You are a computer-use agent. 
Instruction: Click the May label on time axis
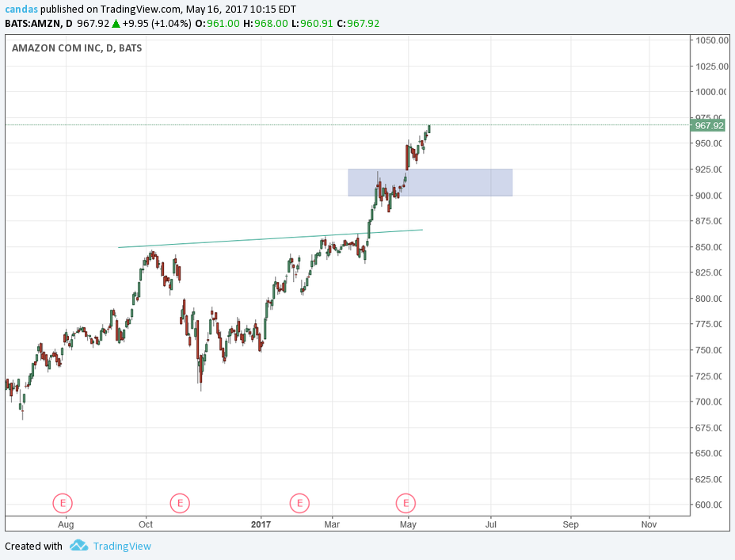coord(408,524)
